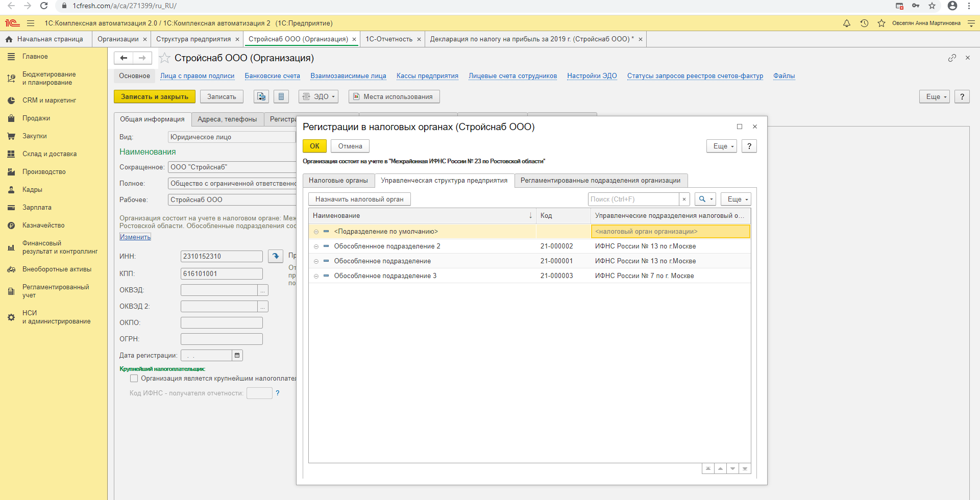Move list to the last row arrow
This screenshot has width=980, height=500.
click(x=745, y=468)
